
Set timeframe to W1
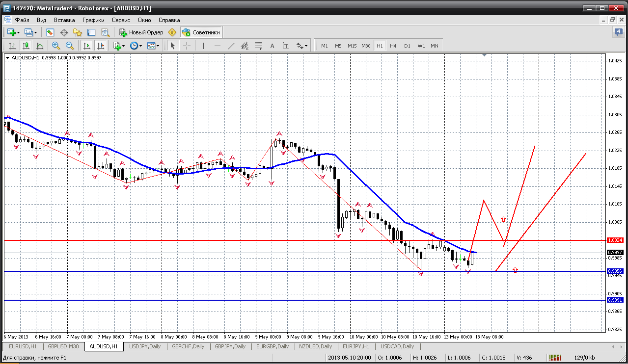coord(421,46)
